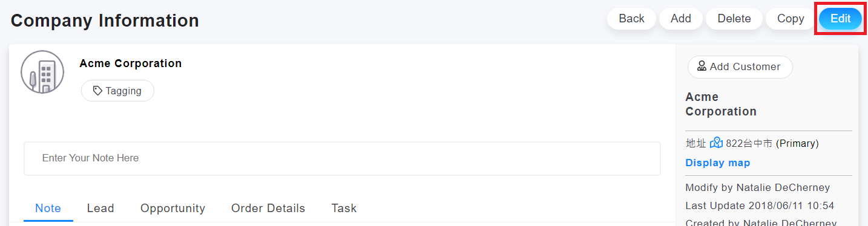Viewport: 868px width, 226px height.
Task: Click the Acme Corporation company name heading
Action: coord(130,63)
